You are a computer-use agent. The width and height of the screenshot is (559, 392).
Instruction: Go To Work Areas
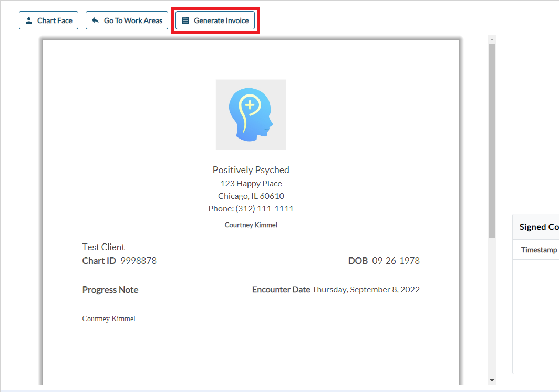coord(127,20)
